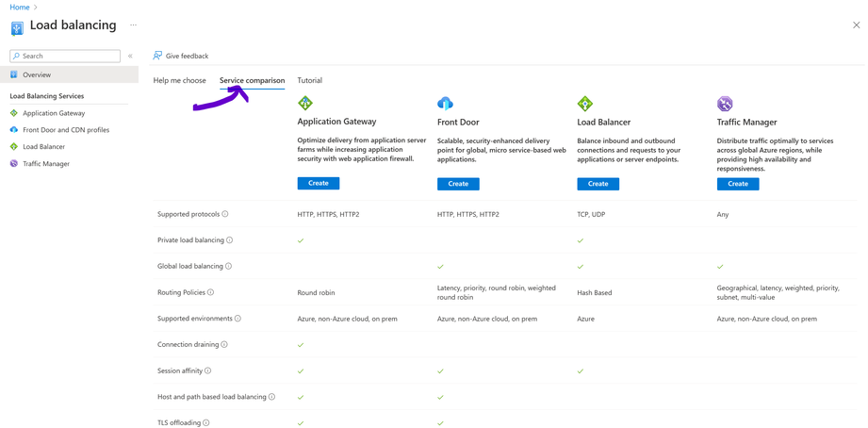868x428 pixels.
Task: Select the Service comparison tab
Action: click(x=253, y=80)
